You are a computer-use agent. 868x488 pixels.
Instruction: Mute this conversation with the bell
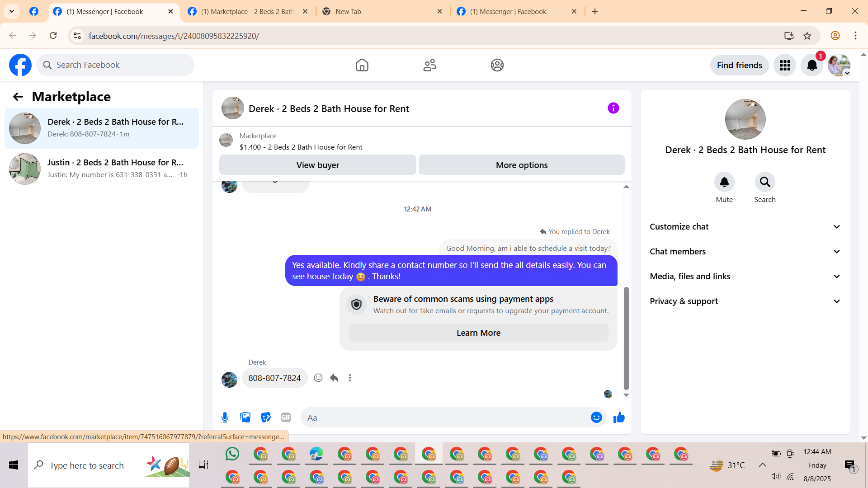pyautogui.click(x=724, y=182)
